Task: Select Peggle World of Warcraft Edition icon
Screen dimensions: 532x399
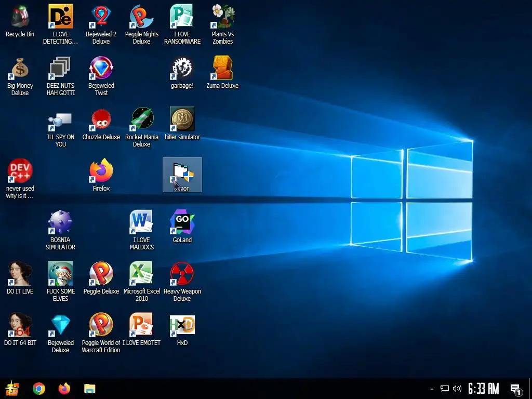Action: pyautogui.click(x=101, y=325)
